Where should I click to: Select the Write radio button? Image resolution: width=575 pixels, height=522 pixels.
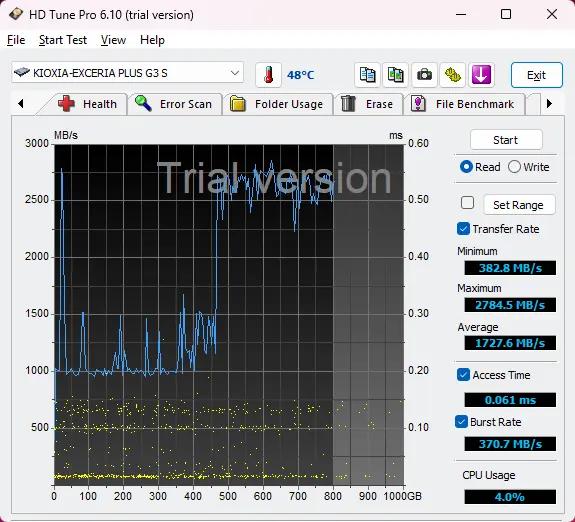[514, 167]
